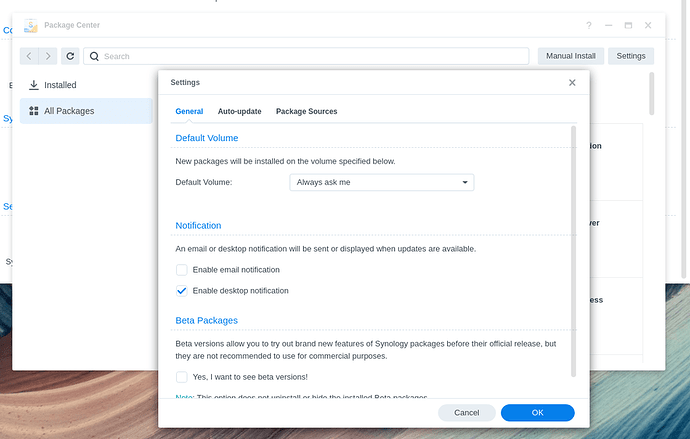Enable email notification checkbox
Screen dimensions: 690x439
coord(182,270)
